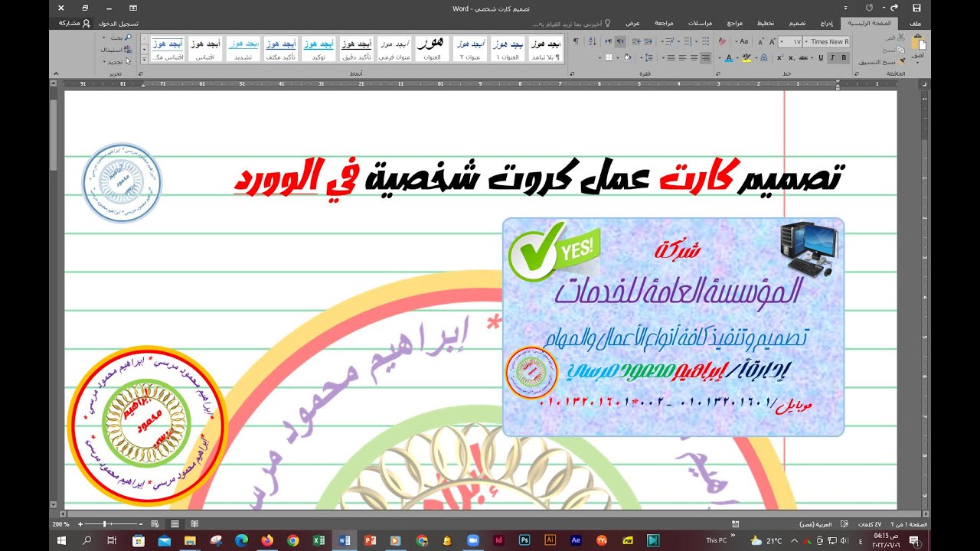Open the ملف File tab
The height and width of the screenshot is (551, 980).
pos(916,24)
